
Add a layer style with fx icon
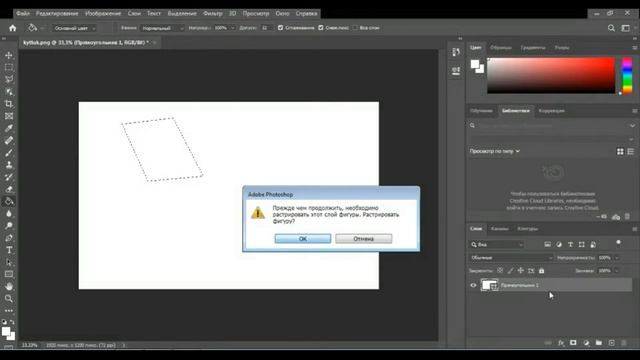click(x=561, y=343)
